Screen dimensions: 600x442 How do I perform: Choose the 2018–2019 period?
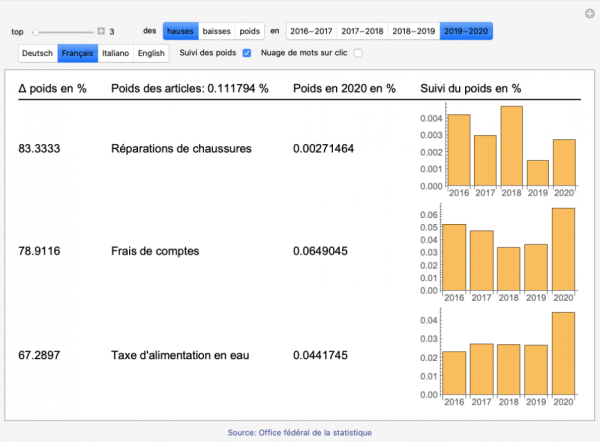[x=413, y=32]
